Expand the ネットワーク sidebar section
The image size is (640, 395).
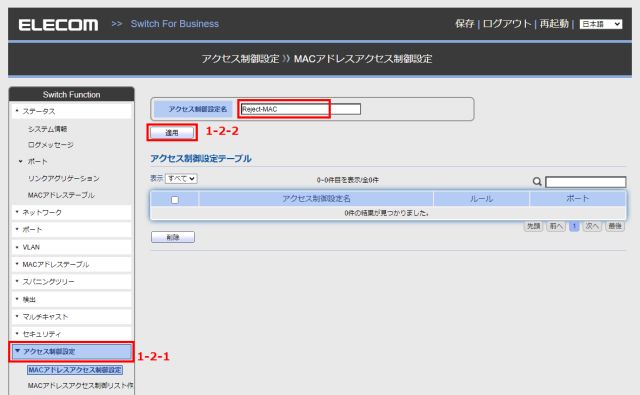[x=71, y=213]
